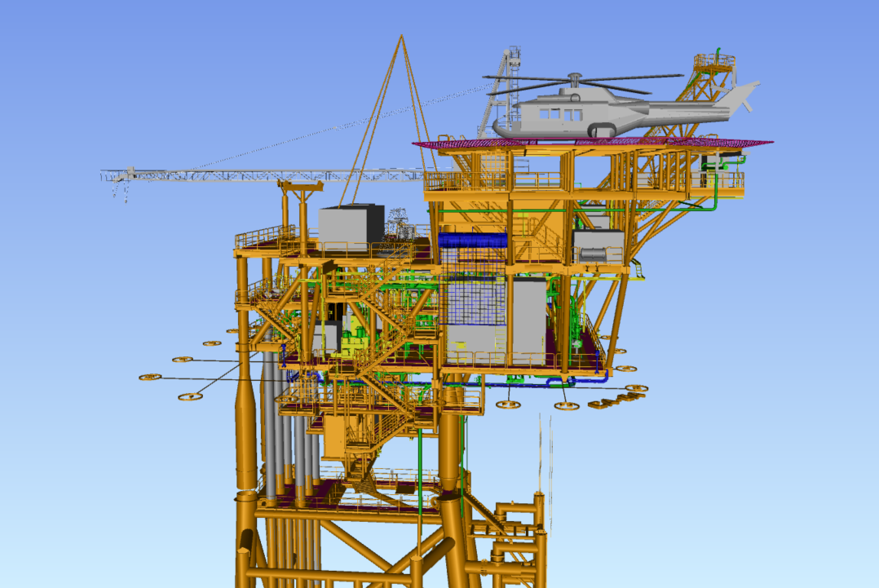Click the solid blue cylinder above the mesh

[x=473, y=241]
